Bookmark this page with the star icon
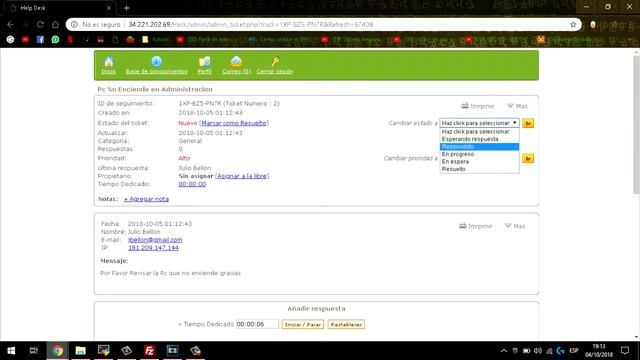The width and height of the screenshot is (640, 360). [x=573, y=24]
